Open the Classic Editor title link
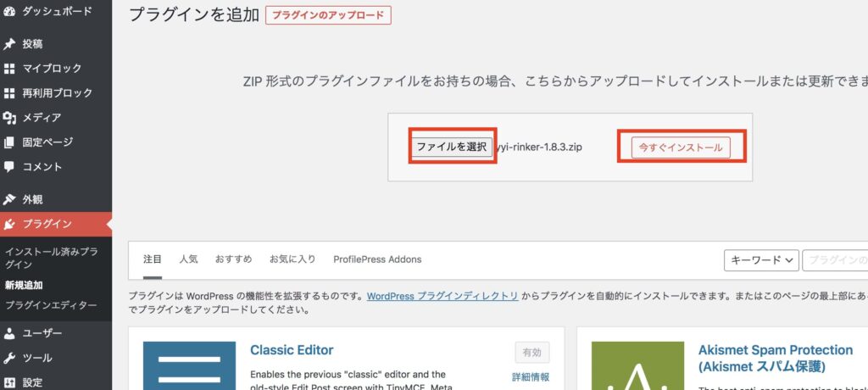Viewport: 868px width, 390px height. [292, 350]
